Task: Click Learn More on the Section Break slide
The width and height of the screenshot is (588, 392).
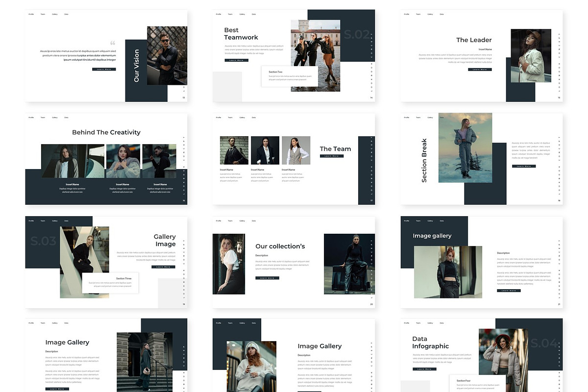Action: [524, 166]
